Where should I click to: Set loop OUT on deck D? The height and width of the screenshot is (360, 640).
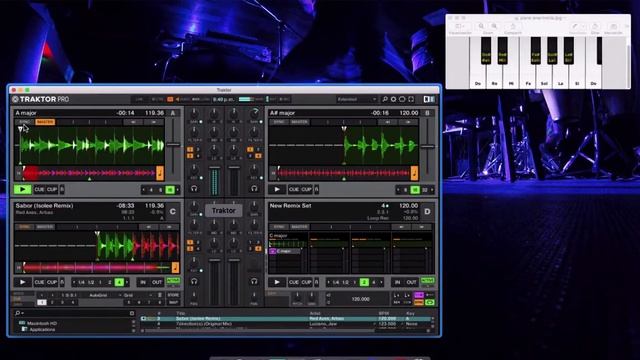[411, 282]
